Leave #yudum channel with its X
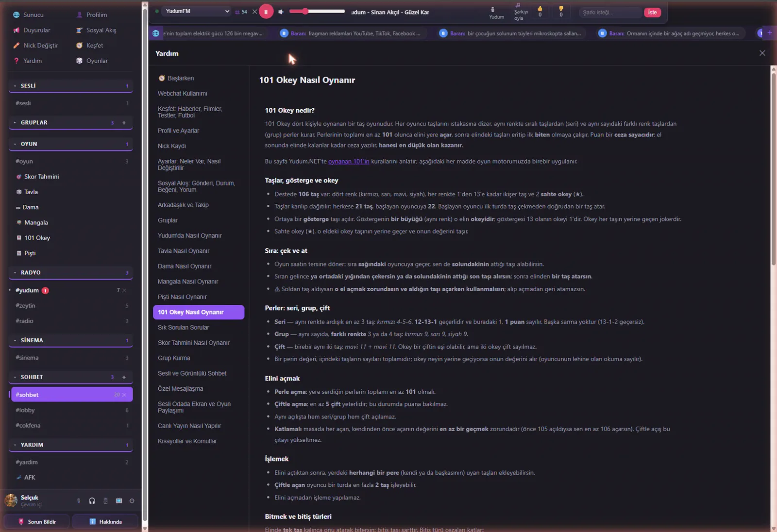 click(124, 290)
